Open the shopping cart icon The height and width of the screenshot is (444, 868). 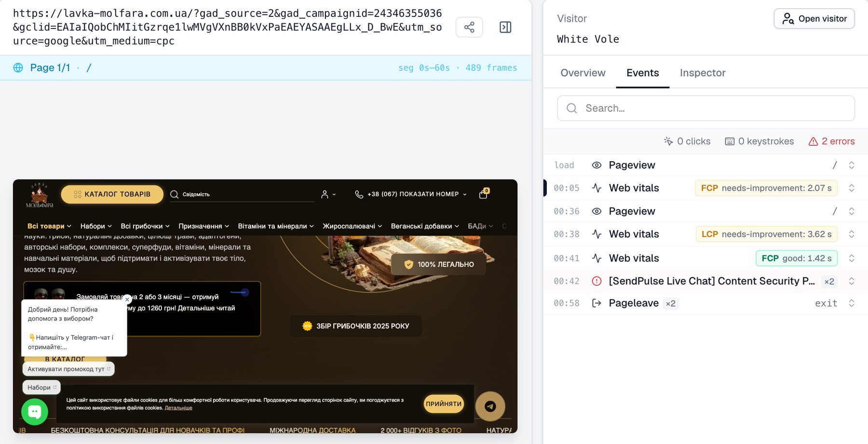[484, 194]
